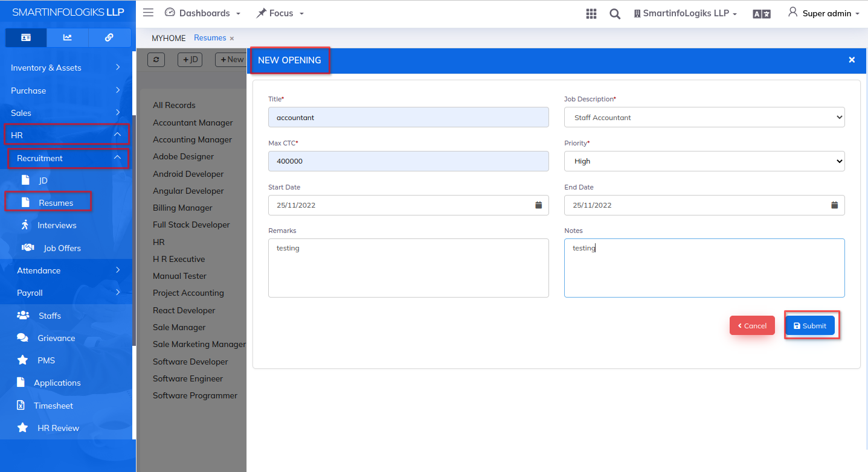
Task: Select Manual Tester in list
Action: [x=179, y=276]
